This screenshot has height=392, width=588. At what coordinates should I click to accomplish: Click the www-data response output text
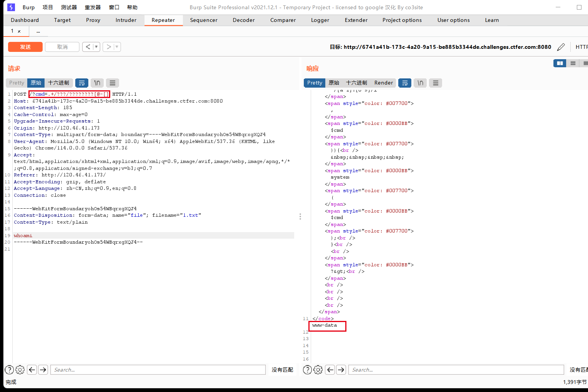pos(325,325)
